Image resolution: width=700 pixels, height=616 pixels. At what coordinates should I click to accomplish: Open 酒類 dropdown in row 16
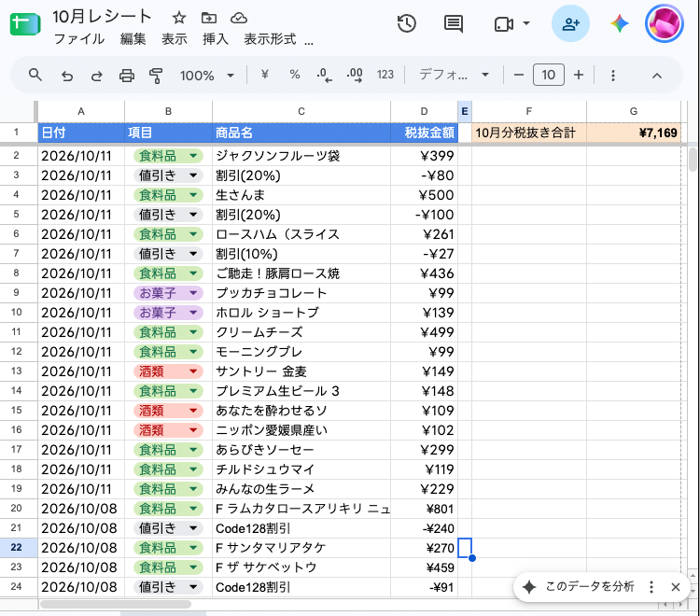tap(193, 430)
